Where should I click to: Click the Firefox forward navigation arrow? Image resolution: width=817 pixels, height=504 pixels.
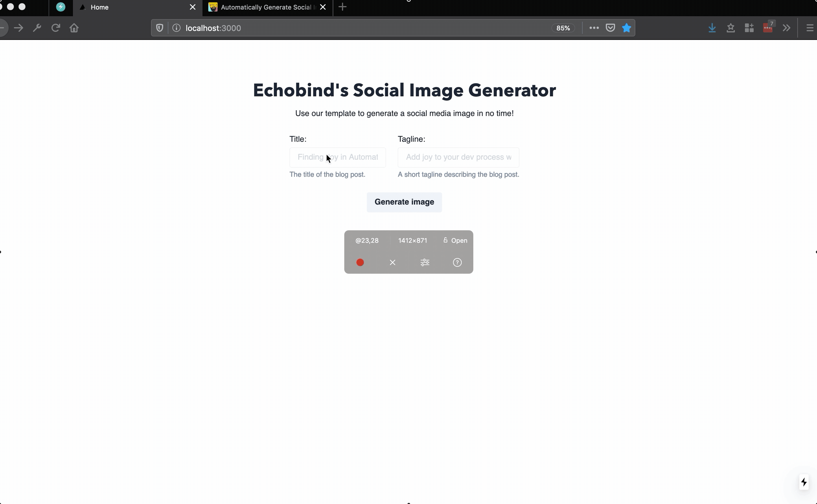[19, 27]
